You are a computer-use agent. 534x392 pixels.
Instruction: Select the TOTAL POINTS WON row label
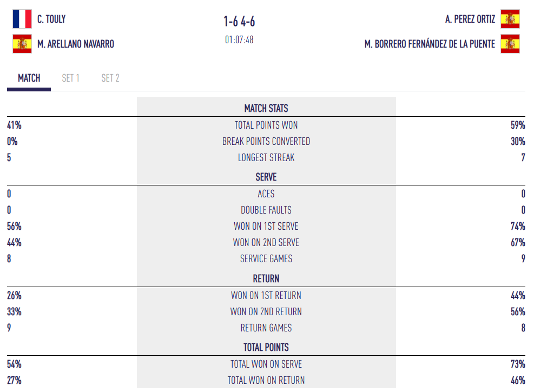tap(266, 125)
